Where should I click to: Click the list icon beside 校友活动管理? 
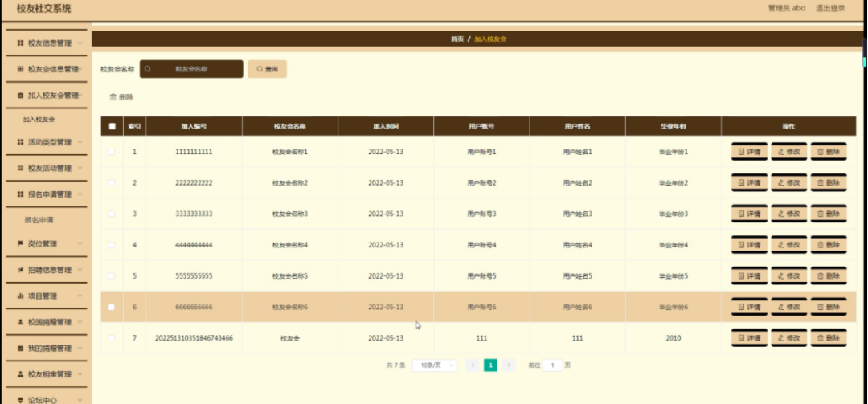coord(20,168)
